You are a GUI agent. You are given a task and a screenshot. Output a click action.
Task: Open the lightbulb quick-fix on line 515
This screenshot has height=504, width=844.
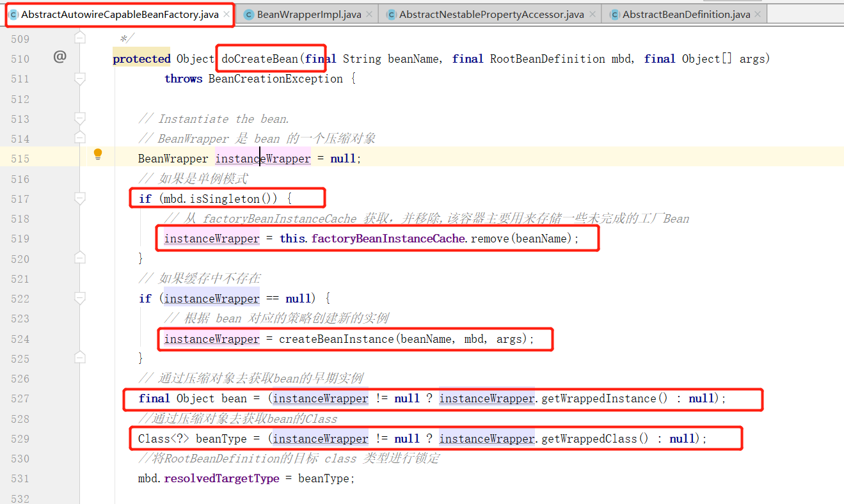(x=98, y=154)
